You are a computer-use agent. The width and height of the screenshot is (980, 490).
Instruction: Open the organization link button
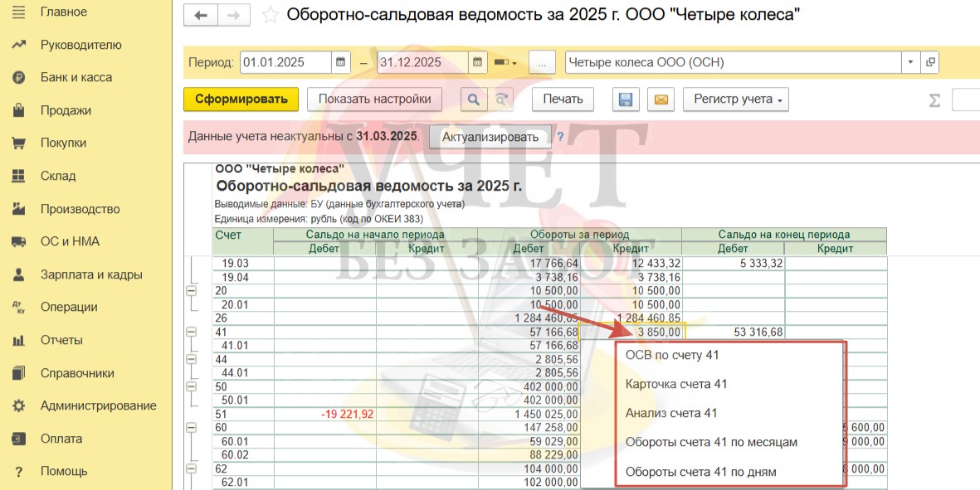point(930,62)
